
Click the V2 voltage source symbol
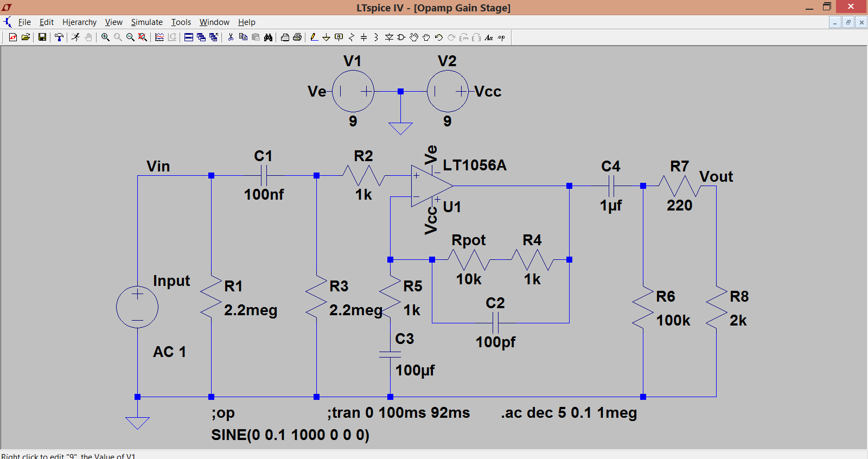click(448, 91)
